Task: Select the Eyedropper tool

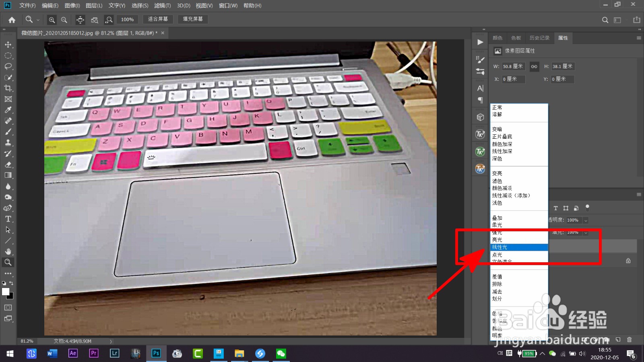Action: click(8, 110)
